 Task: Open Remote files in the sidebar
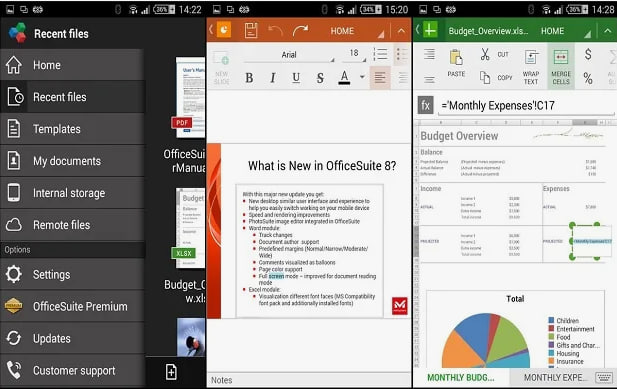(x=73, y=225)
